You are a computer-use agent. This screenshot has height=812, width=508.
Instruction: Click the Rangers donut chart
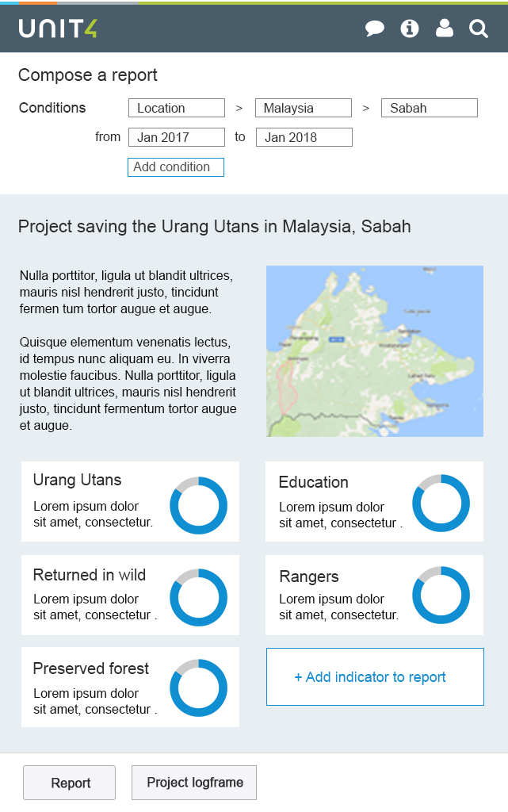(441, 595)
